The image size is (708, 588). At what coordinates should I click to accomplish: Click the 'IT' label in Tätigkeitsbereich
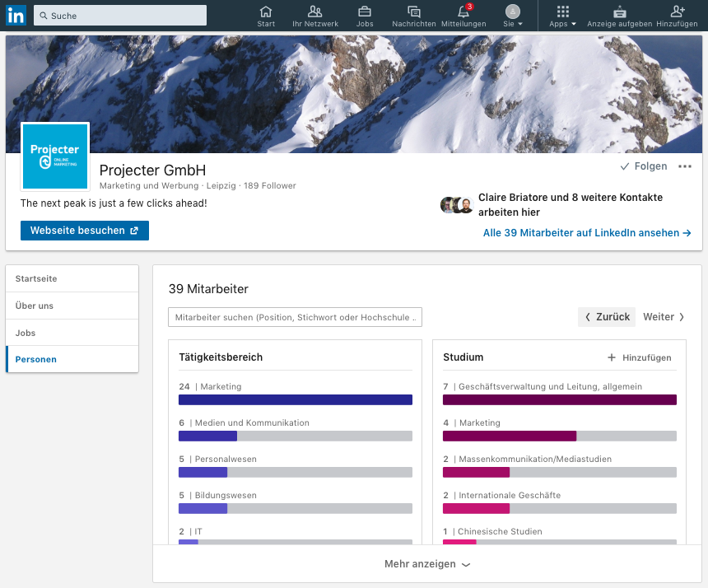point(198,531)
